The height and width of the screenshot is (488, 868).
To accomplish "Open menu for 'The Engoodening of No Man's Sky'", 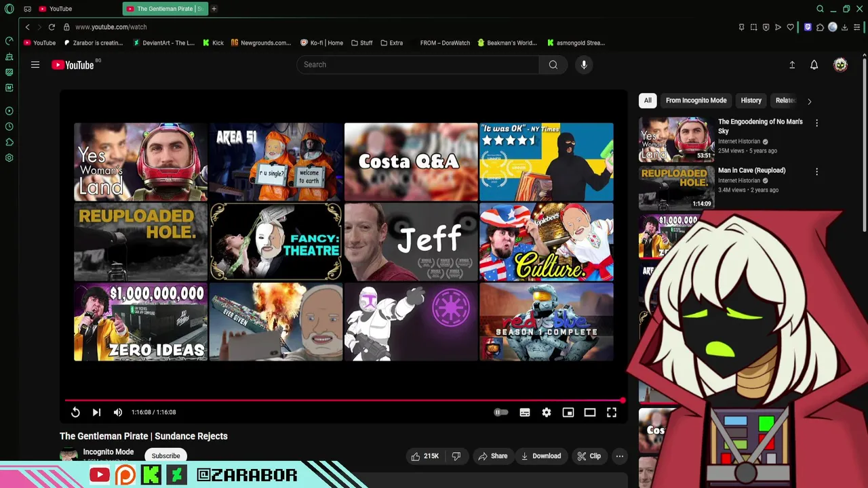I will [x=816, y=123].
